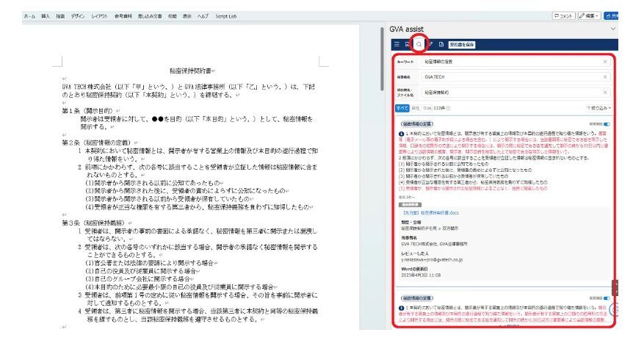The height and width of the screenshot is (349, 644).
Task: Click the キーワード input field
Action: coord(515,62)
